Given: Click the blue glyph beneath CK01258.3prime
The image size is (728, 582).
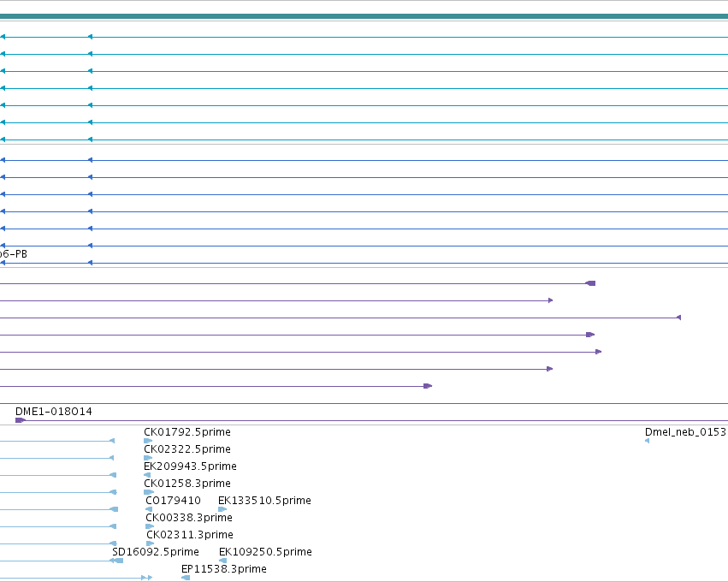Looking at the screenshot, I should click(149, 492).
